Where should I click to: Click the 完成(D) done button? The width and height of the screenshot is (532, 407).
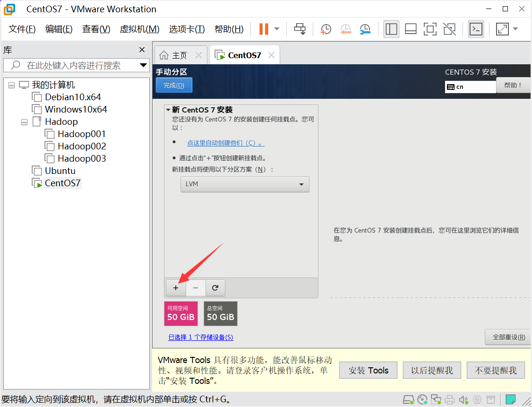coord(174,85)
